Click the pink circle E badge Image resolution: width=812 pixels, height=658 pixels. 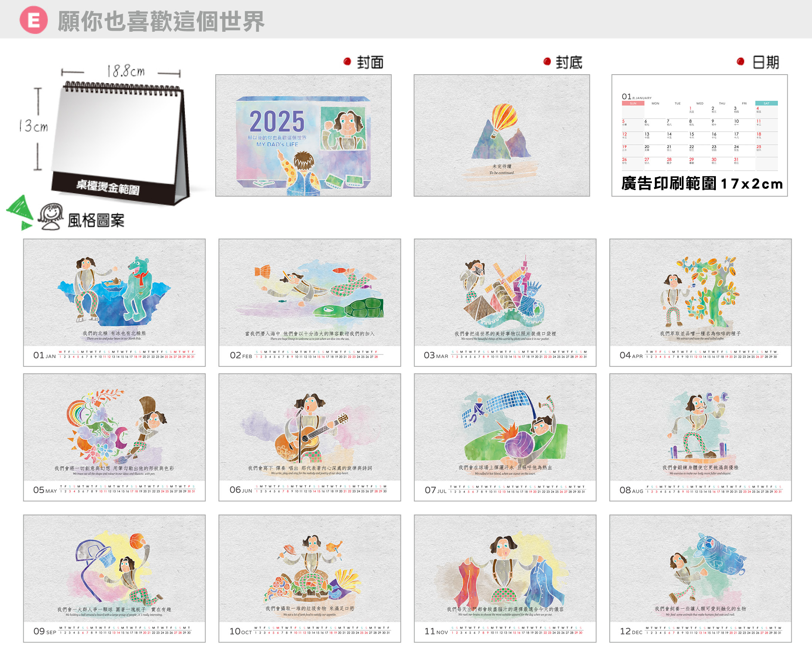[x=33, y=20]
